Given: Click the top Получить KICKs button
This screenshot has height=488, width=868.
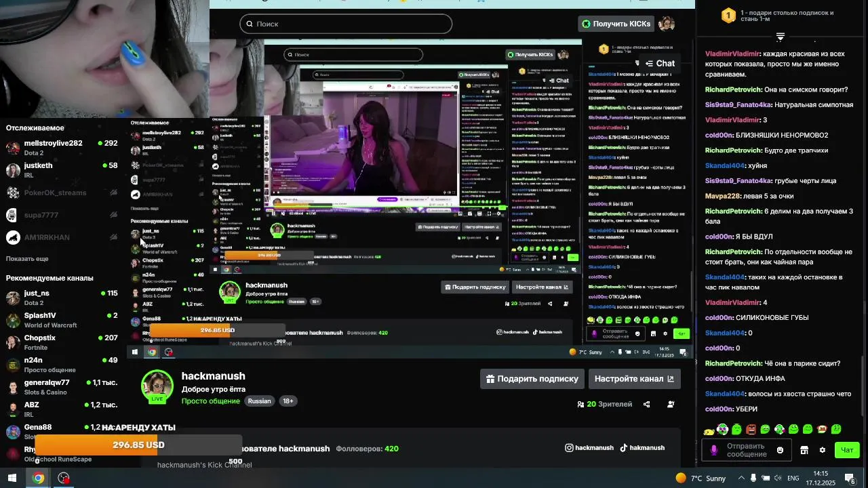Looking at the screenshot, I should pos(616,24).
